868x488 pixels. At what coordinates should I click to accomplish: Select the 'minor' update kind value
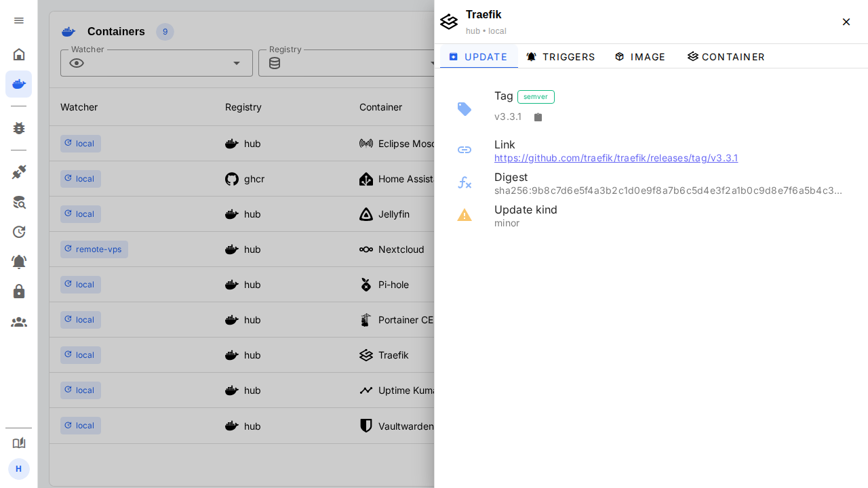(x=507, y=223)
